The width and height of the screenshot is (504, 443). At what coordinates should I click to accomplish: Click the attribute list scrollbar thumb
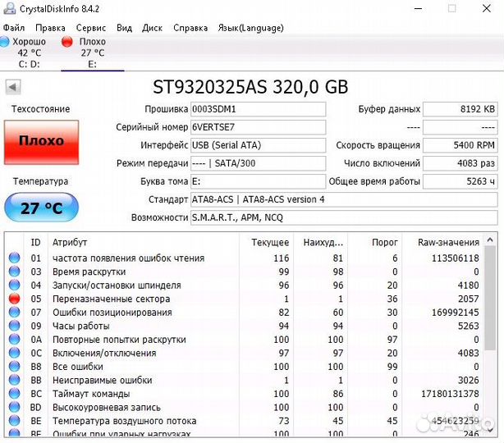pos(490,298)
